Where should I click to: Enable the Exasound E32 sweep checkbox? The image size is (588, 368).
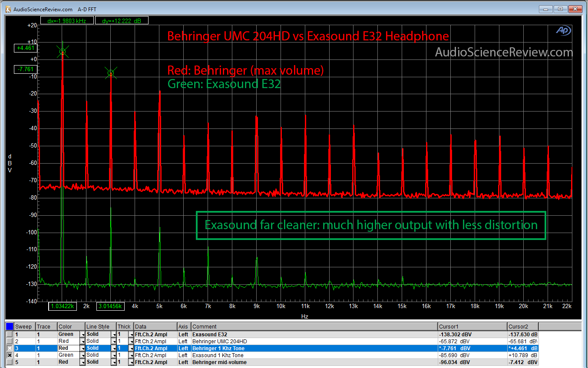[x=10, y=334]
